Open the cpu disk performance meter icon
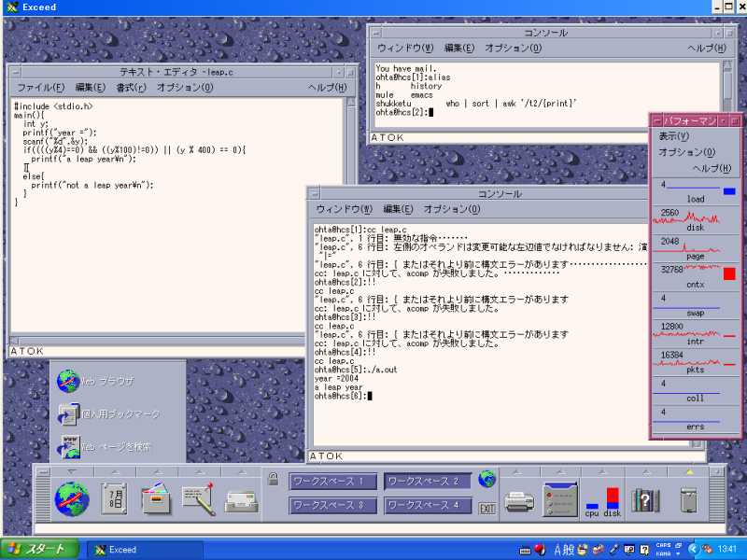This screenshot has height=560, width=747. click(x=602, y=502)
